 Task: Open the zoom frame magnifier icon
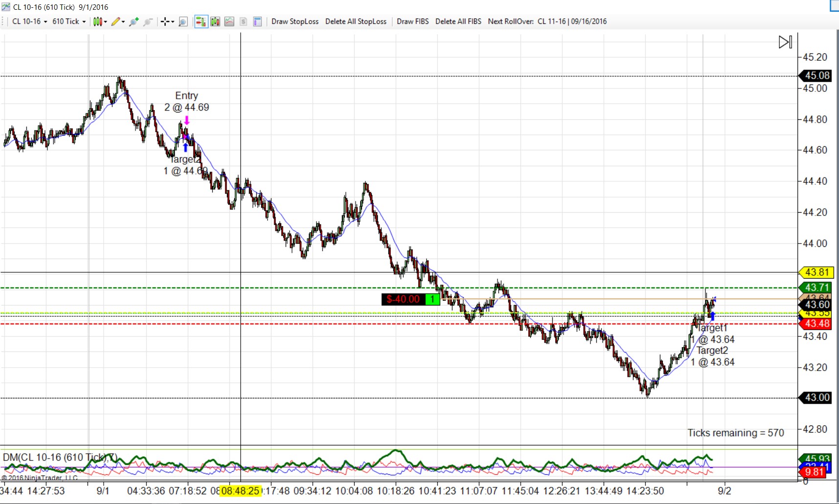183,22
